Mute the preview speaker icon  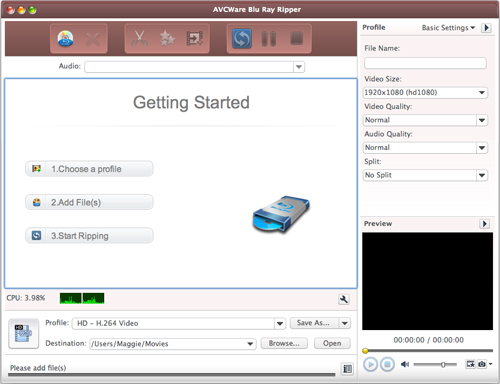(405, 364)
